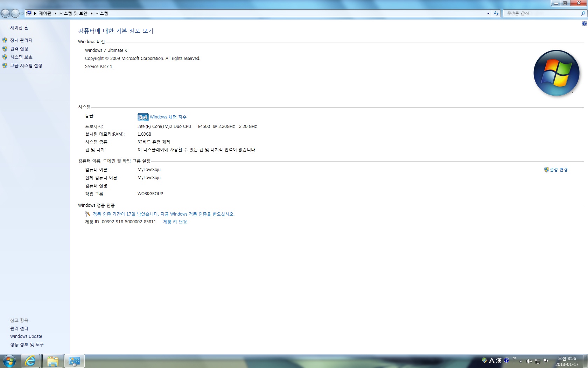Click 제품 키 변경 link
Screen dimensions: 588x368
click(175, 222)
